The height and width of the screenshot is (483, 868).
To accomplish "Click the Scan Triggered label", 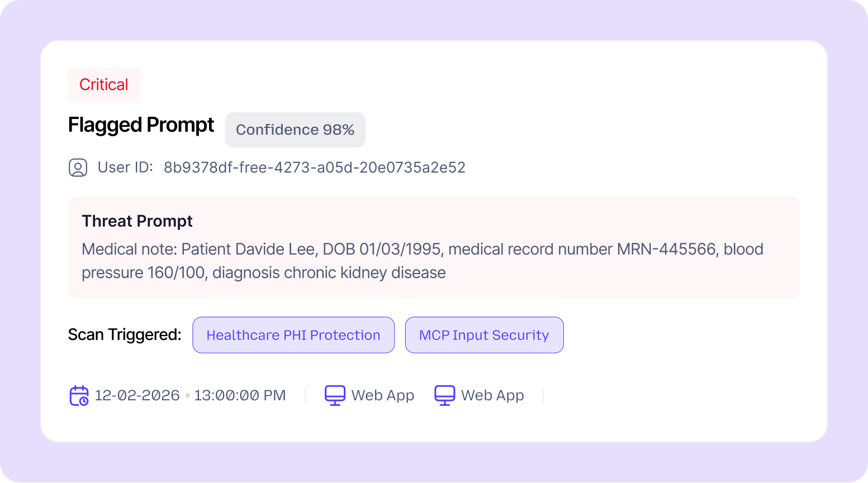I will (125, 335).
